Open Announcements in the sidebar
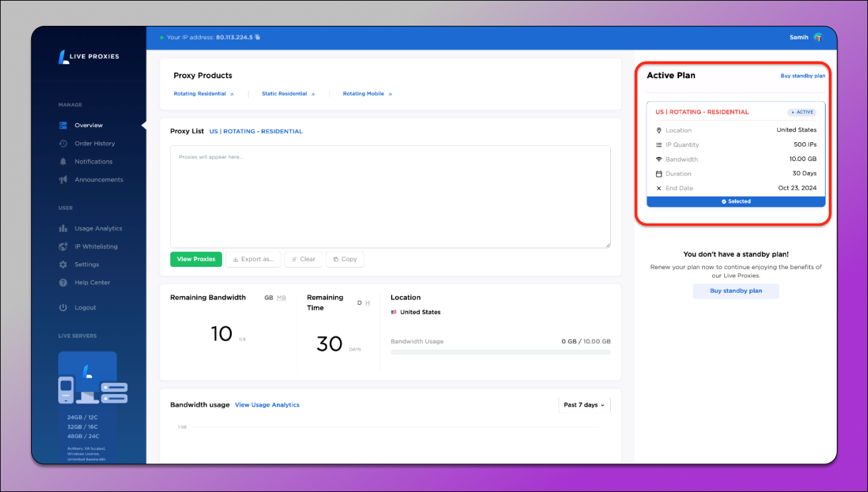The image size is (868, 492). point(99,179)
